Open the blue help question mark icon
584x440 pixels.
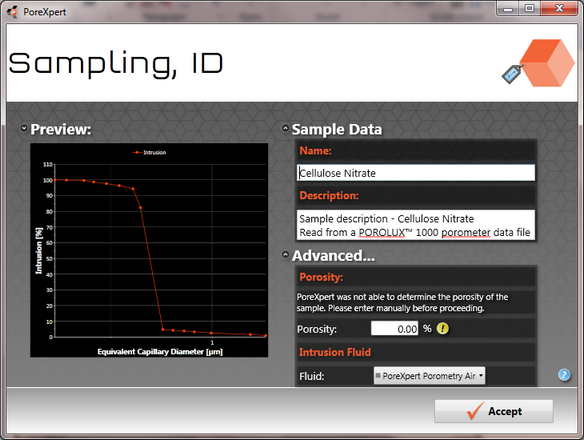(x=564, y=374)
